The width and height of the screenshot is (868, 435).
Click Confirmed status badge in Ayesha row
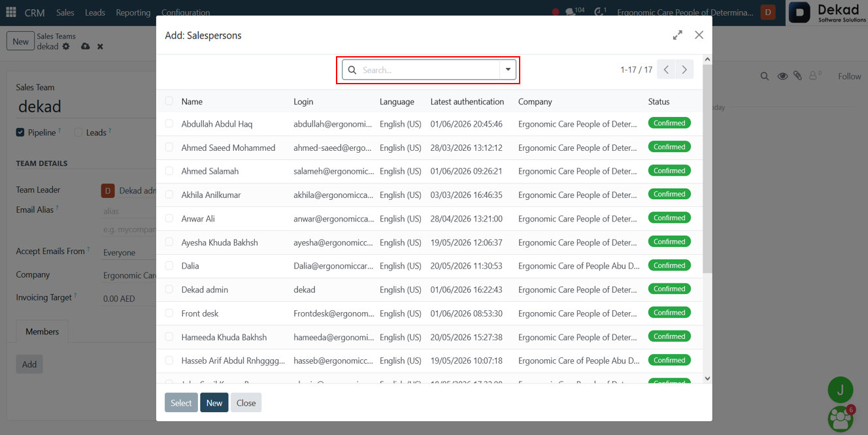669,242
